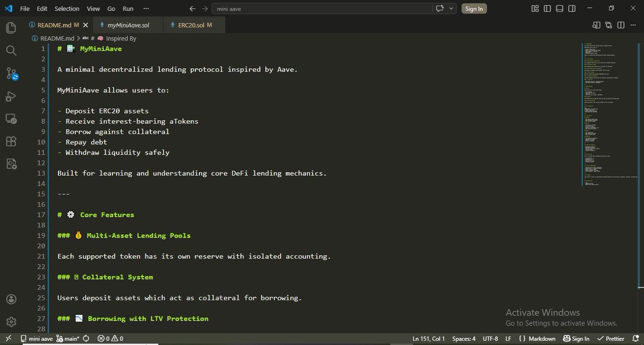The width and height of the screenshot is (644, 345).
Task: Click the 'Core Features' heading text
Action: (x=107, y=215)
